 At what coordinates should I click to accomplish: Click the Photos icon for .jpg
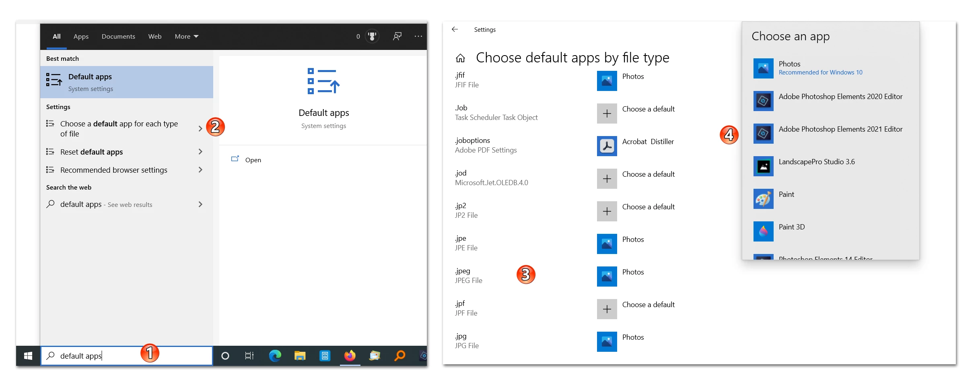pyautogui.click(x=607, y=342)
